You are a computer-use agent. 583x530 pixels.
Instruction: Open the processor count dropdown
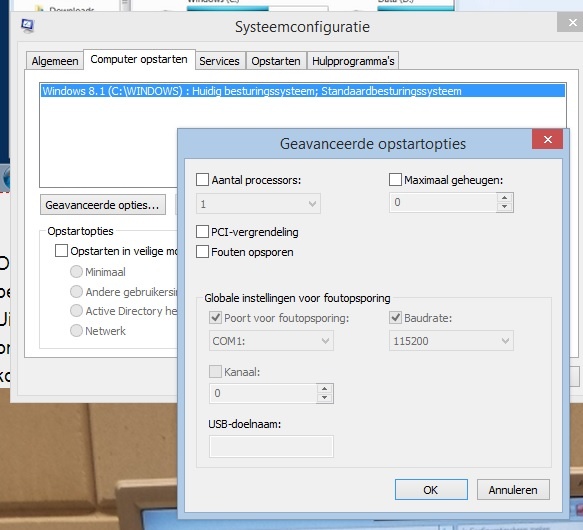tap(258, 203)
